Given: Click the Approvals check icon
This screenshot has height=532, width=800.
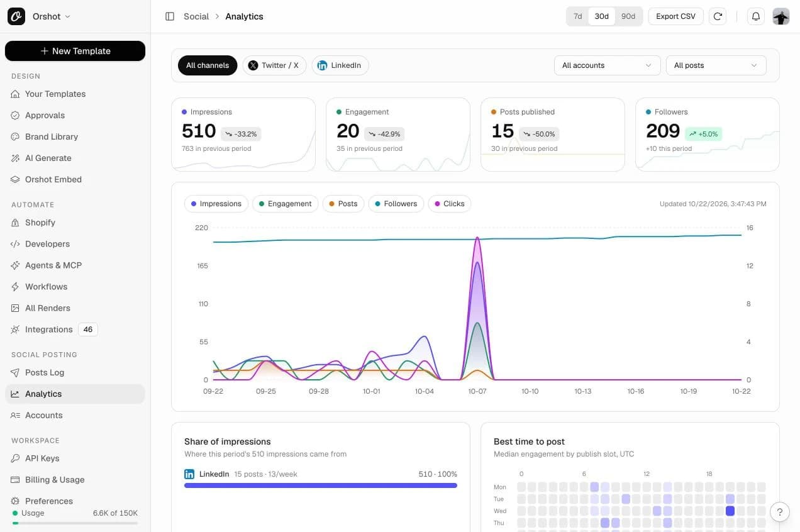Looking at the screenshot, I should pos(16,115).
